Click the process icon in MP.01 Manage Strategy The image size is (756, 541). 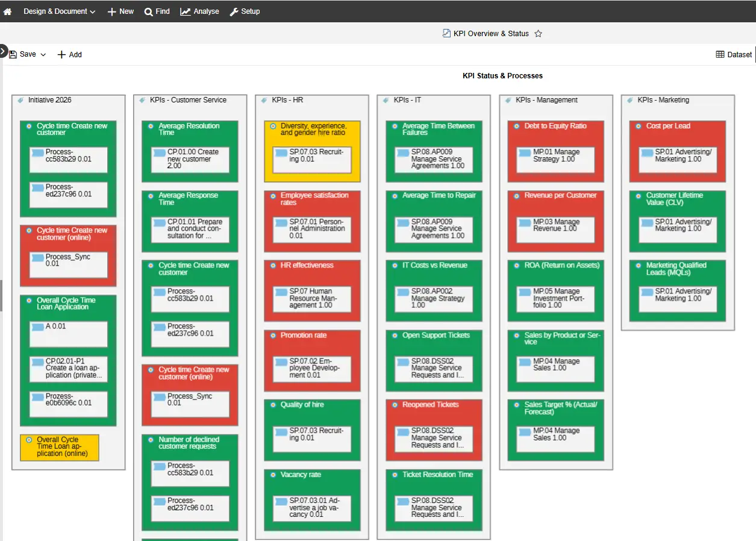tap(523, 153)
